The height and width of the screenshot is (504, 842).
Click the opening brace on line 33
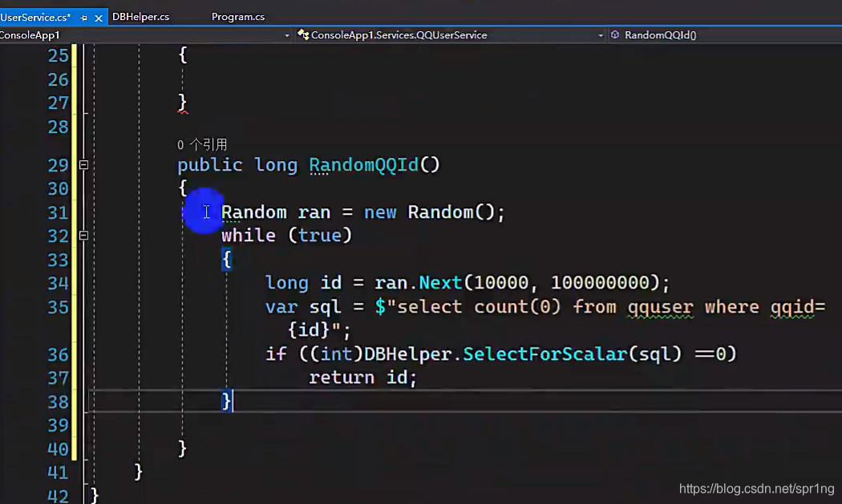click(x=227, y=260)
